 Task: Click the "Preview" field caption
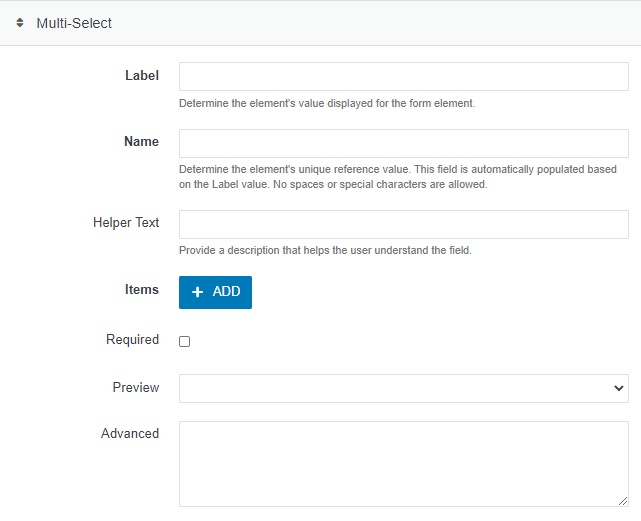coord(135,388)
